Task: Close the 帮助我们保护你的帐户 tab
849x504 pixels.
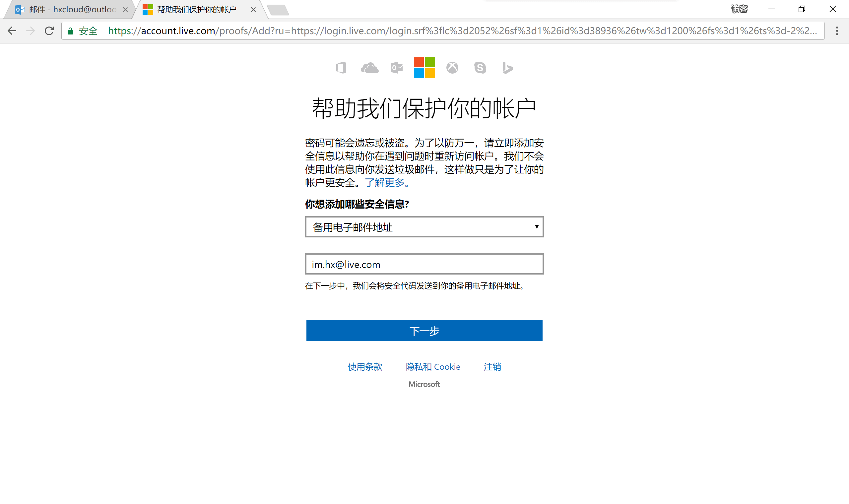Action: pos(253,10)
